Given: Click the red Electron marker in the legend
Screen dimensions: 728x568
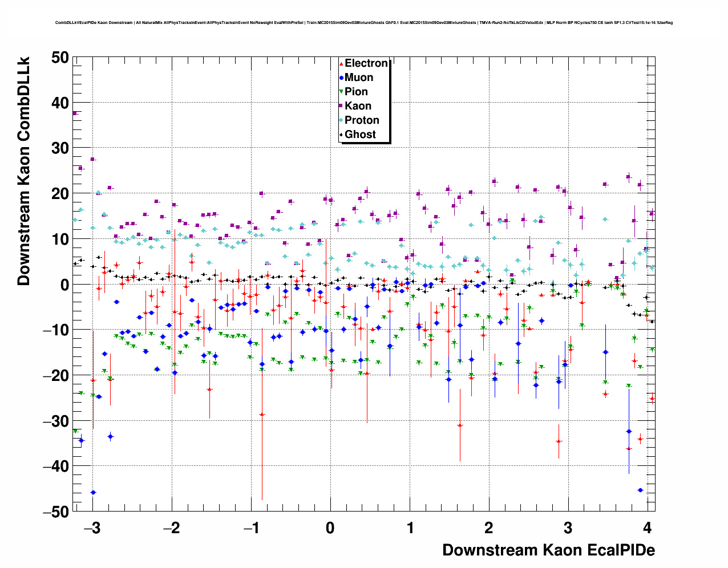Looking at the screenshot, I should pyautogui.click(x=341, y=64).
